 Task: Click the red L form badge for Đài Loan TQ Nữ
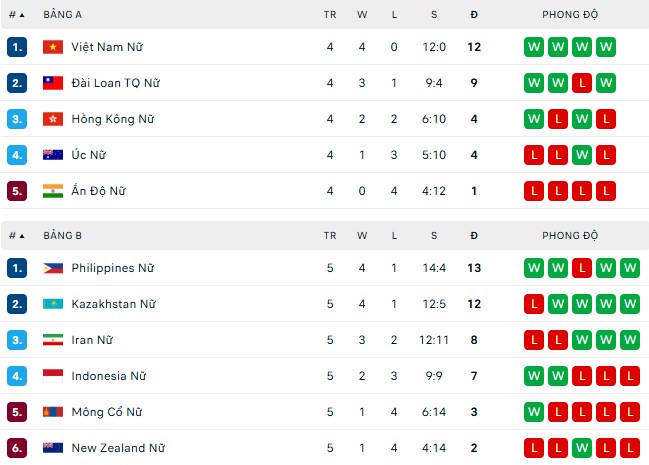pyautogui.click(x=582, y=83)
